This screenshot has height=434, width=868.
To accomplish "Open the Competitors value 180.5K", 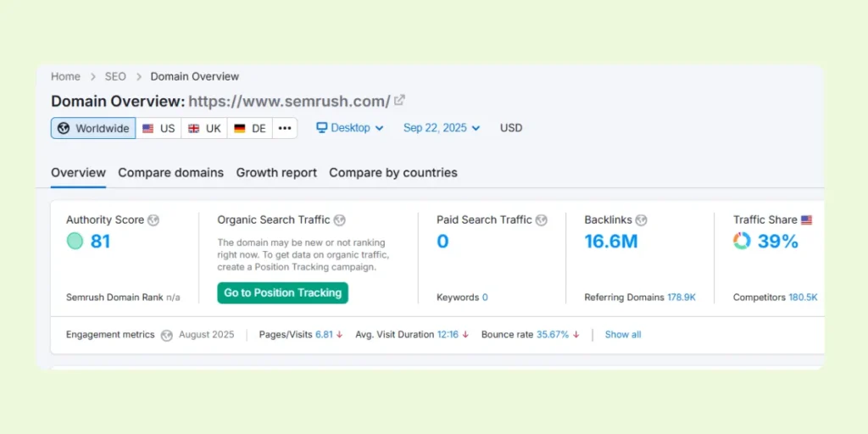I will coord(804,298).
